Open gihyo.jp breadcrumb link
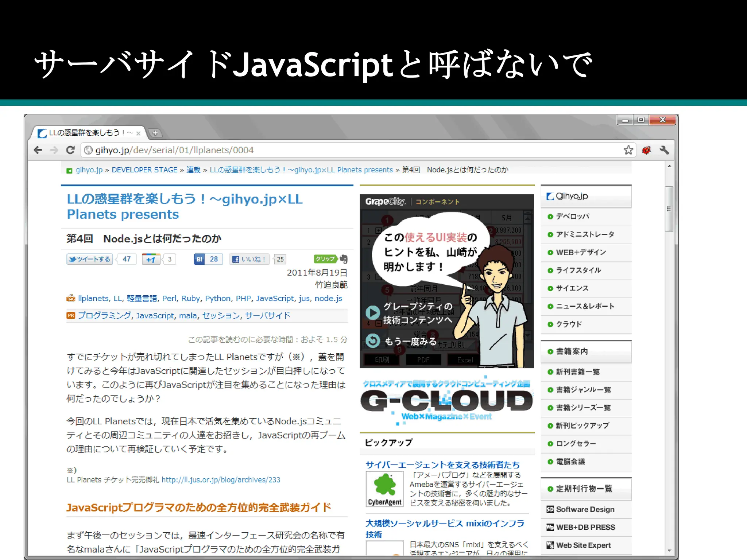 click(x=89, y=170)
